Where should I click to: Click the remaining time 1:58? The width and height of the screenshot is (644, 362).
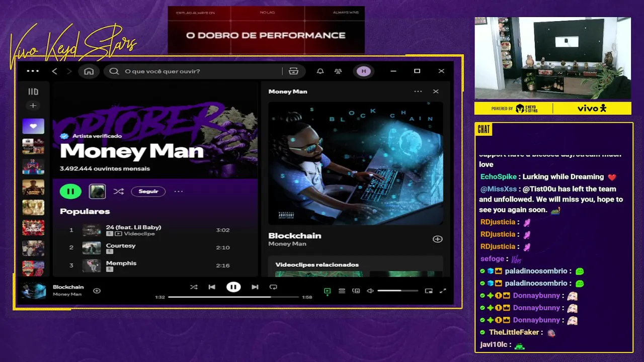307,297
